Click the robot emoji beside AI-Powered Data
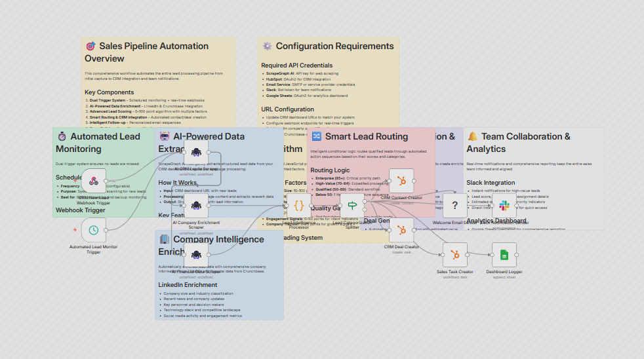The image size is (644, 359). tap(165, 136)
